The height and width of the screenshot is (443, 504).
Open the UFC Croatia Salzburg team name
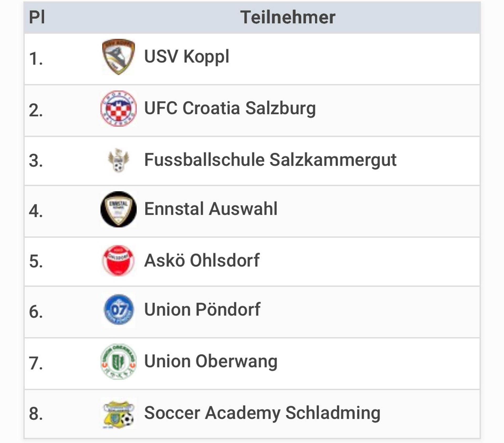tap(230, 108)
